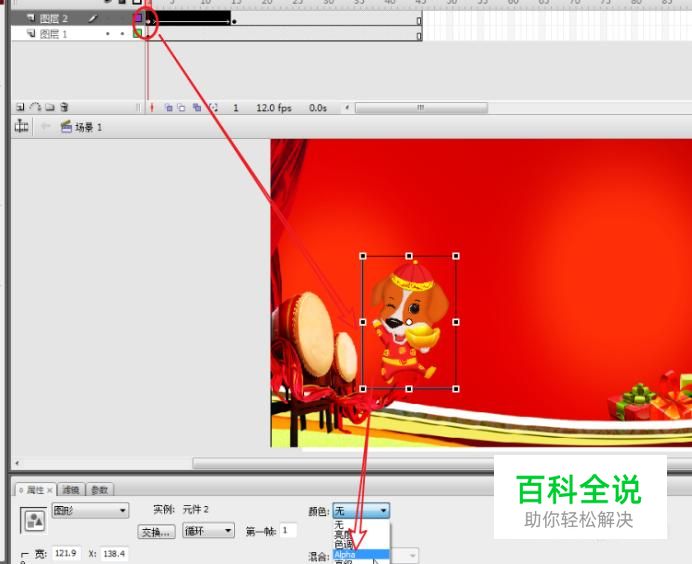Click the 场景 1 scene label
Screen dimensions: 692x564
88,128
